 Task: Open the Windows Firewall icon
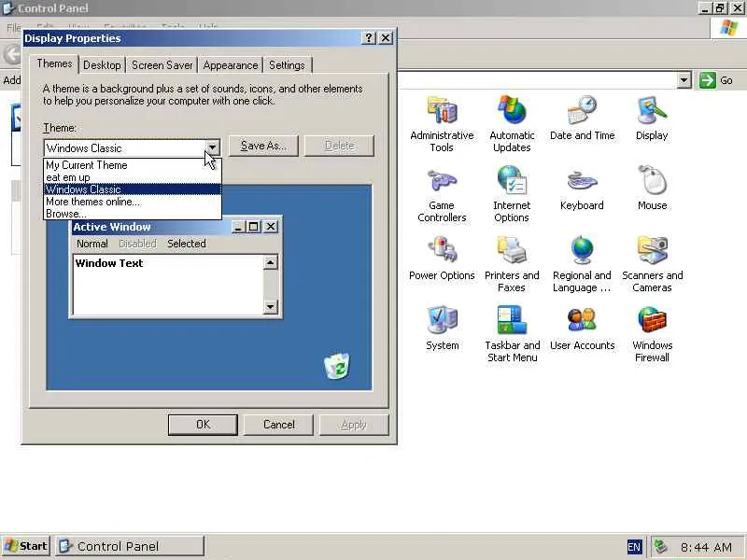point(652,334)
